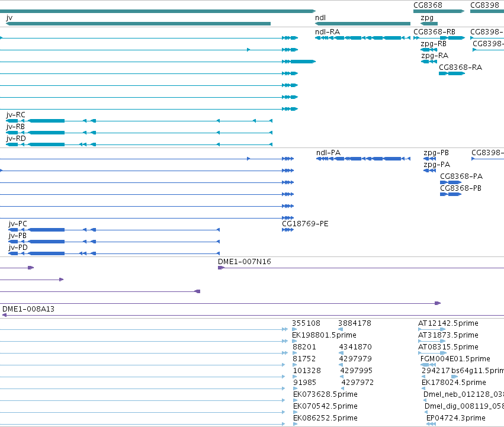Click the DME1-008A13 clone label
The height and width of the screenshot is (427, 504).
(x=28, y=309)
